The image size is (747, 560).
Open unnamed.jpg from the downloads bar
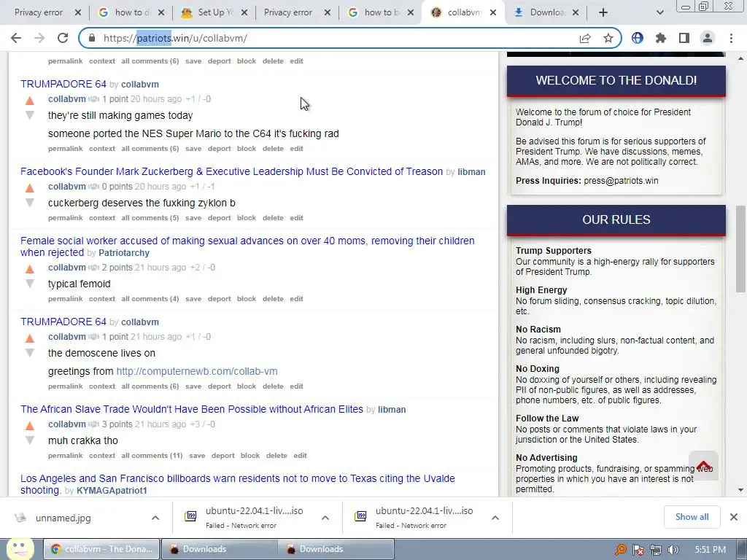tap(63, 518)
